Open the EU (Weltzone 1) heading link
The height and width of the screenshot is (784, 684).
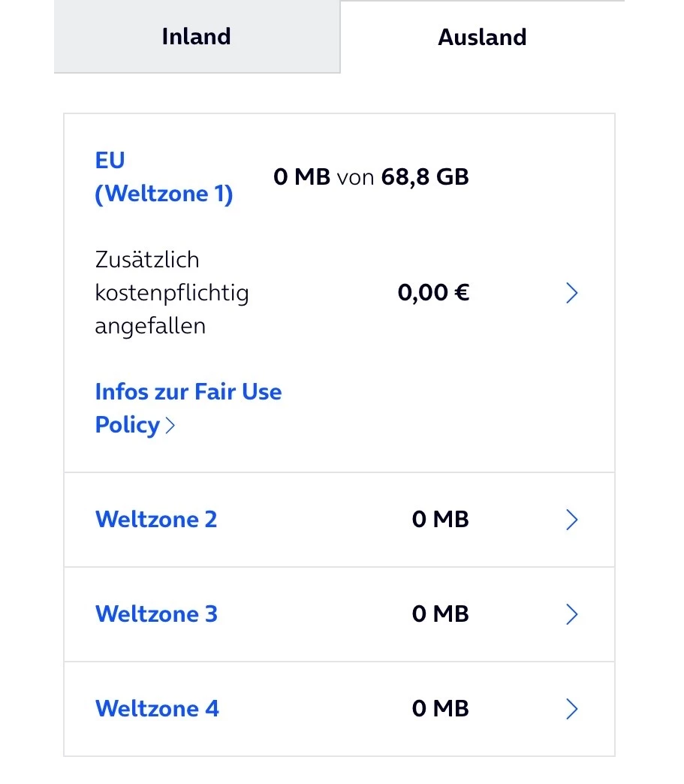point(164,177)
